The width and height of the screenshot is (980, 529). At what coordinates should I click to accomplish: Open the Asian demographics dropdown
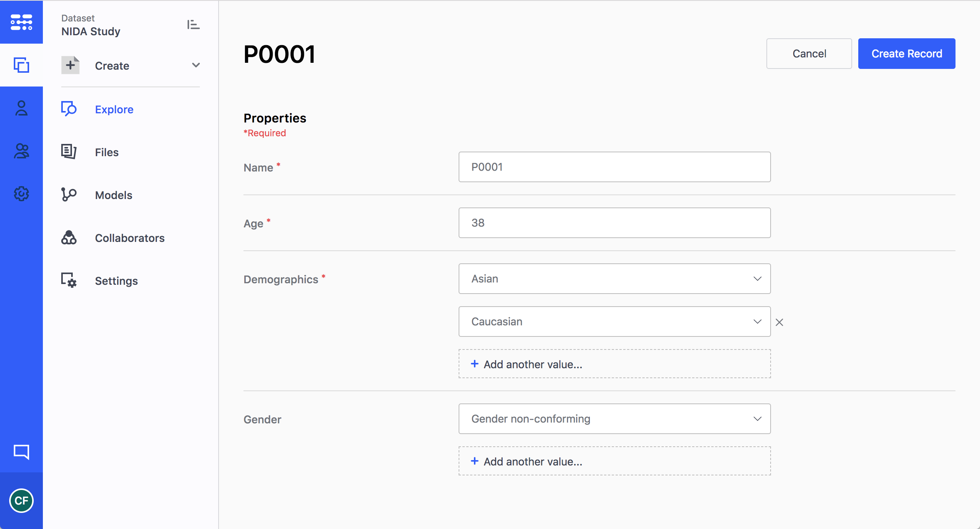tap(614, 279)
